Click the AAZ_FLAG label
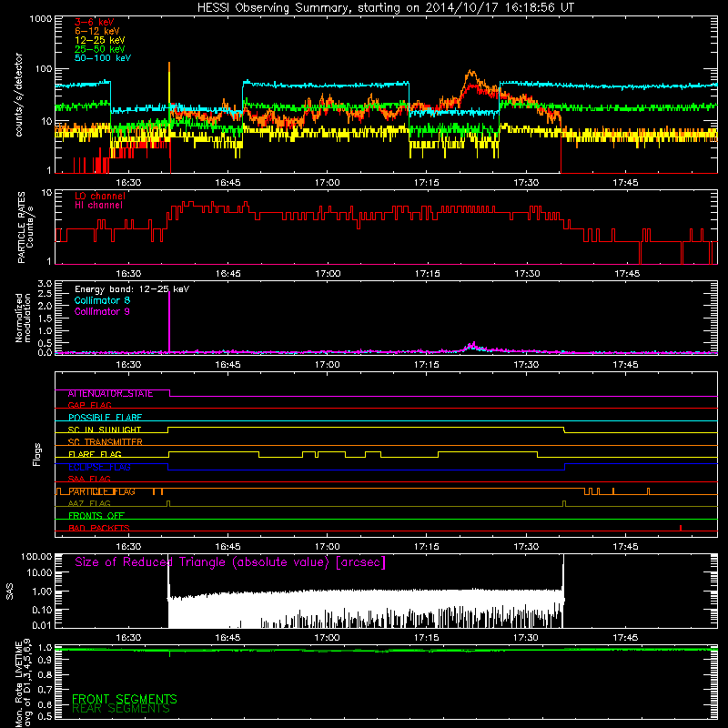This screenshot has width=728, height=728. [x=89, y=504]
